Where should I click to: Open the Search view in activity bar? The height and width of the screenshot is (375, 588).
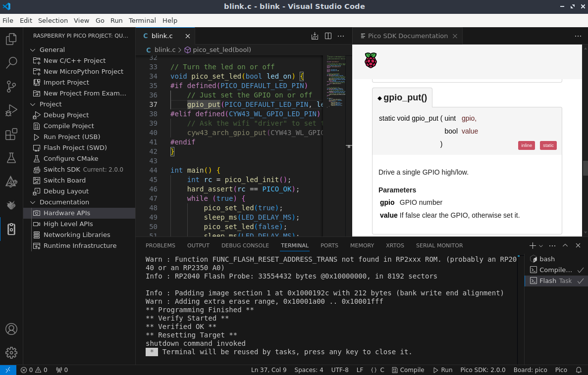pyautogui.click(x=11, y=62)
